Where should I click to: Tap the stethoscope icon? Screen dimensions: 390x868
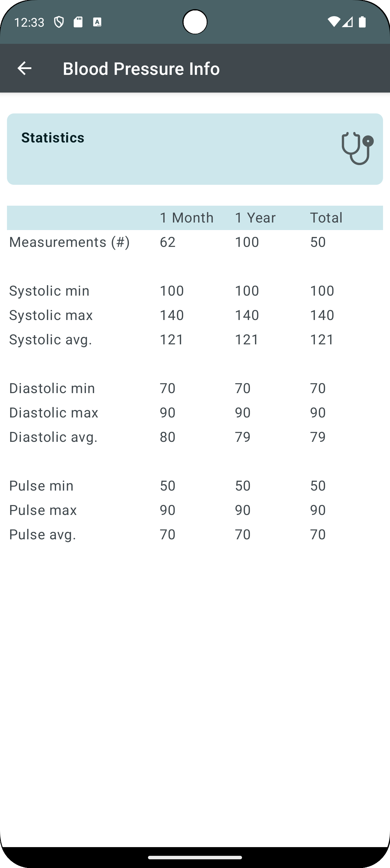point(357,148)
